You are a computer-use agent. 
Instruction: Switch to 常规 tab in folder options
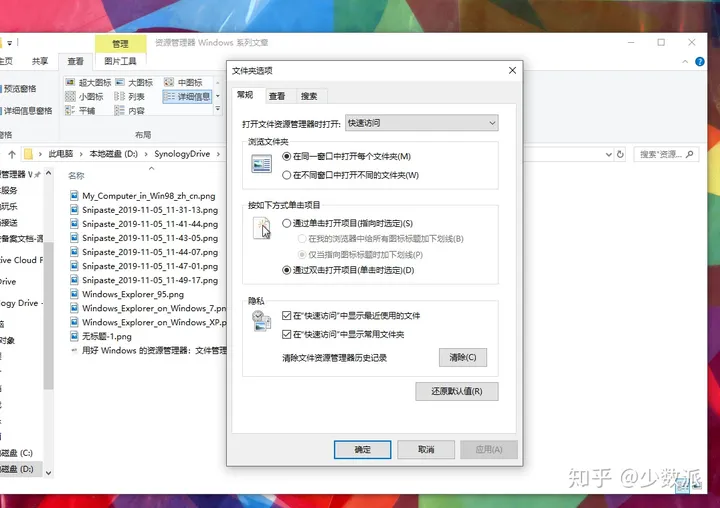tap(245, 95)
